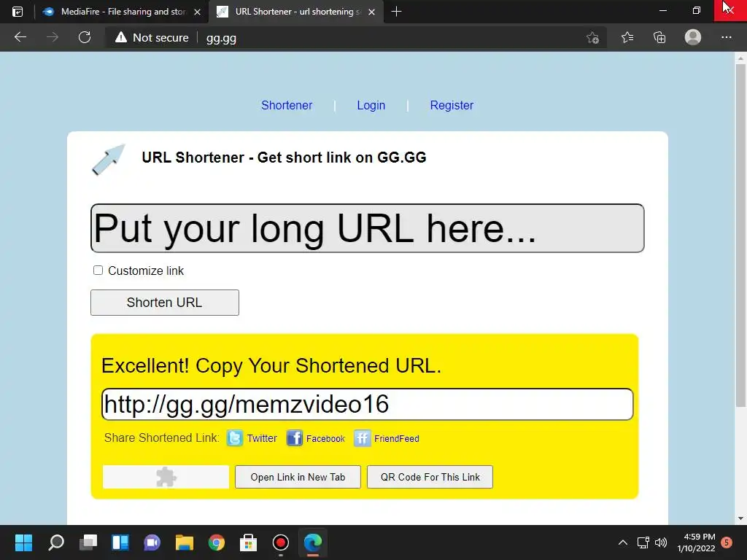Screen dimensions: 747x560
Task: Show hidden system tray icons
Action: (x=623, y=542)
